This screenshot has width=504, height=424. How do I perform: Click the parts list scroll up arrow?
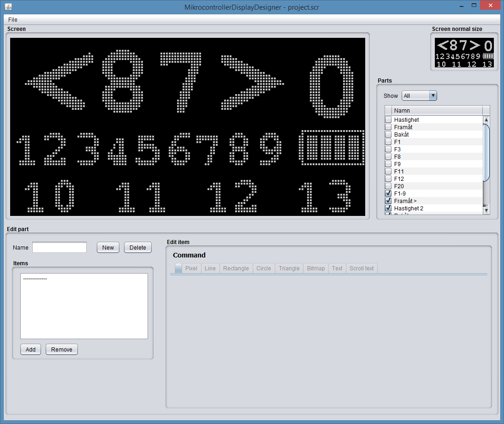click(486, 119)
